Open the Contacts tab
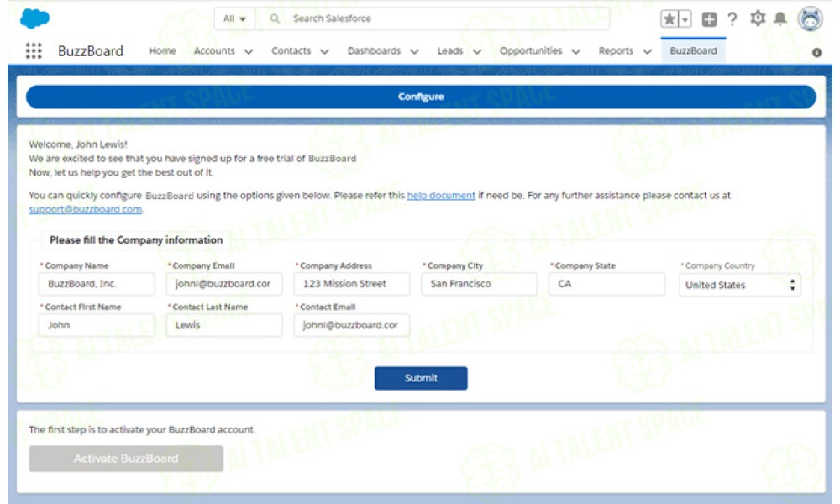840x504 pixels. 291,51
